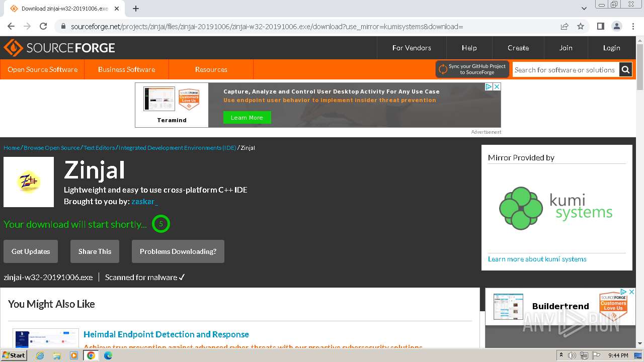Open Browse Open Source breadcrumb
Image resolution: width=644 pixels, height=362 pixels.
pyautogui.click(x=51, y=148)
